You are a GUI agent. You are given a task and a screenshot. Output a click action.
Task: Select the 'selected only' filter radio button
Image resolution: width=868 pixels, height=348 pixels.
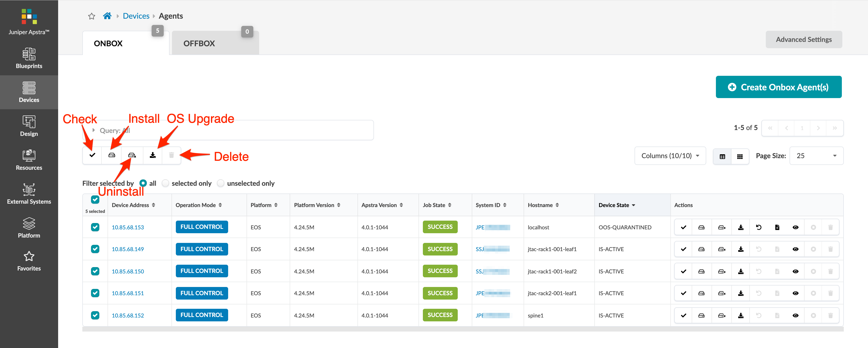pyautogui.click(x=165, y=183)
